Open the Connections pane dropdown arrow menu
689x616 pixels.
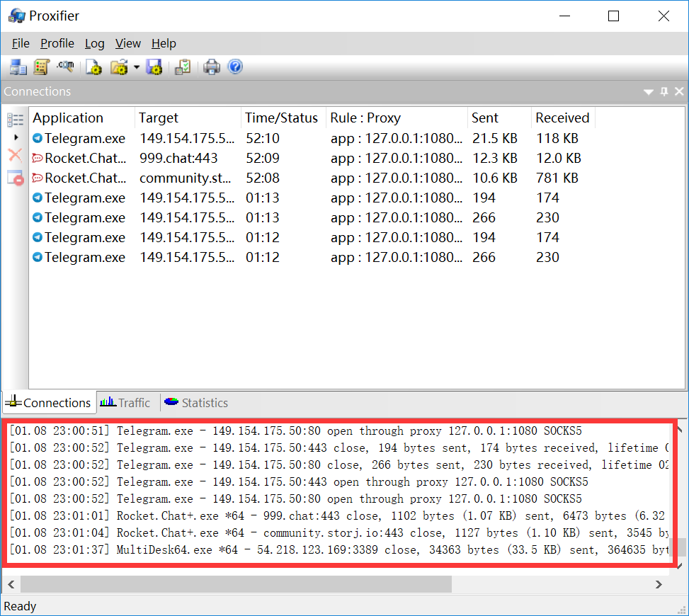648,92
